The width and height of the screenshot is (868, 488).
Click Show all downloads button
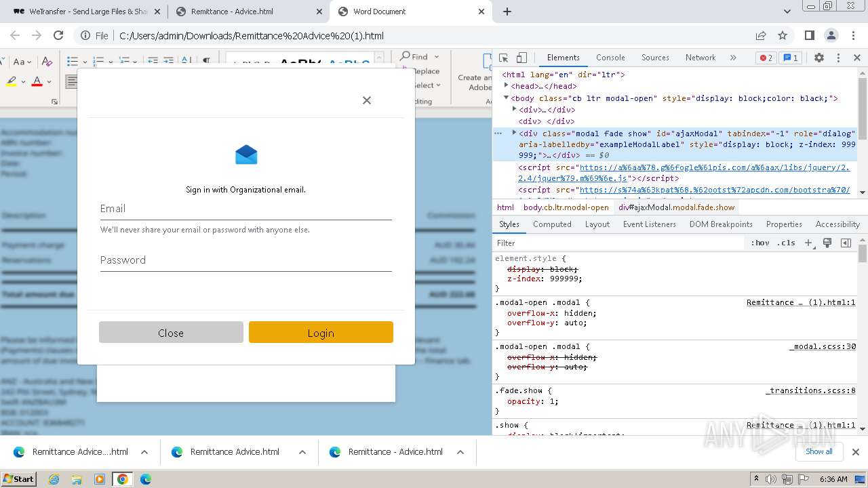pyautogui.click(x=818, y=452)
